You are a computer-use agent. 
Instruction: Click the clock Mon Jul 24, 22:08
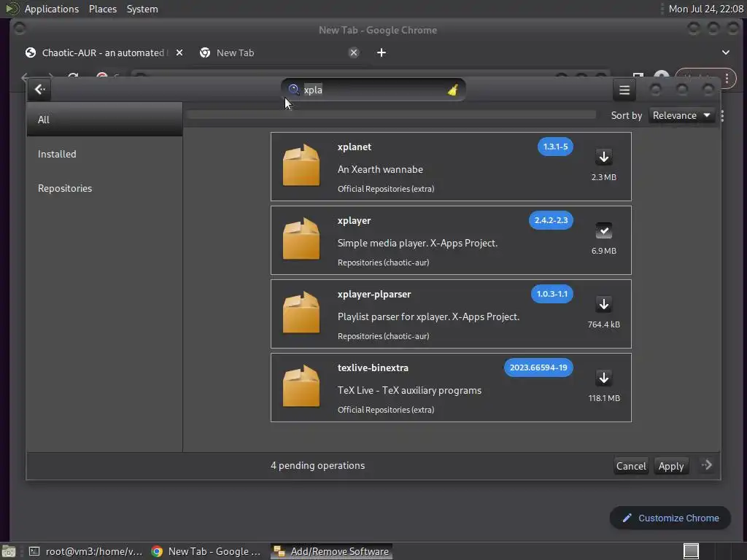pyautogui.click(x=705, y=9)
